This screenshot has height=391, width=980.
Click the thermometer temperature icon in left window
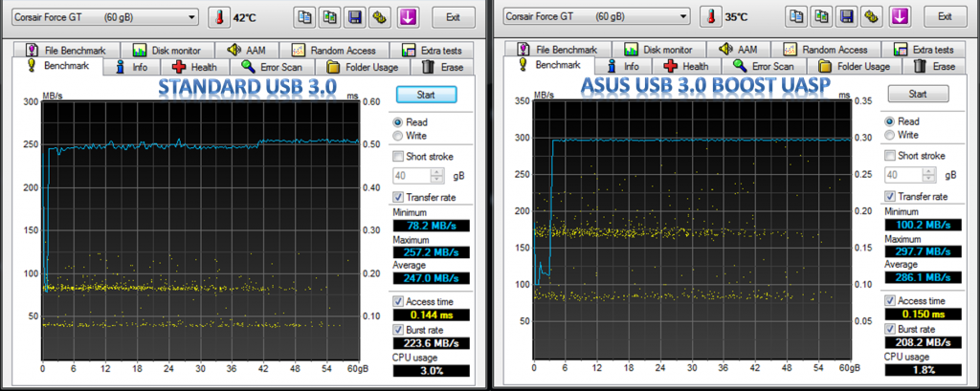pos(219,17)
